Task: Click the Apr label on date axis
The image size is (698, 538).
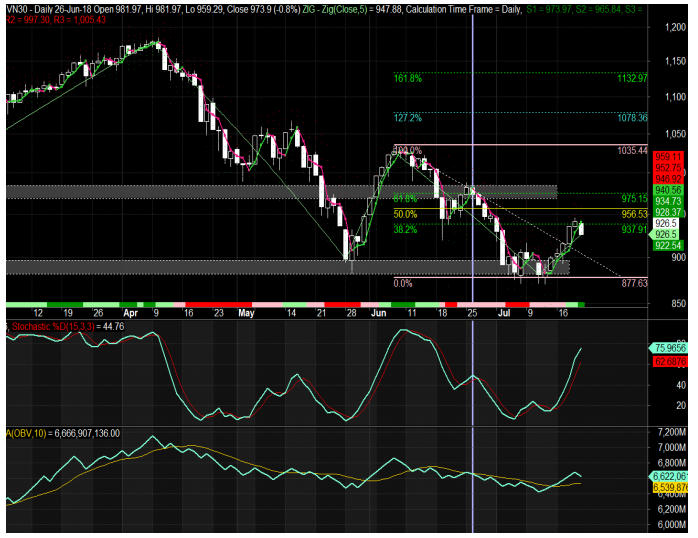Action: (130, 313)
